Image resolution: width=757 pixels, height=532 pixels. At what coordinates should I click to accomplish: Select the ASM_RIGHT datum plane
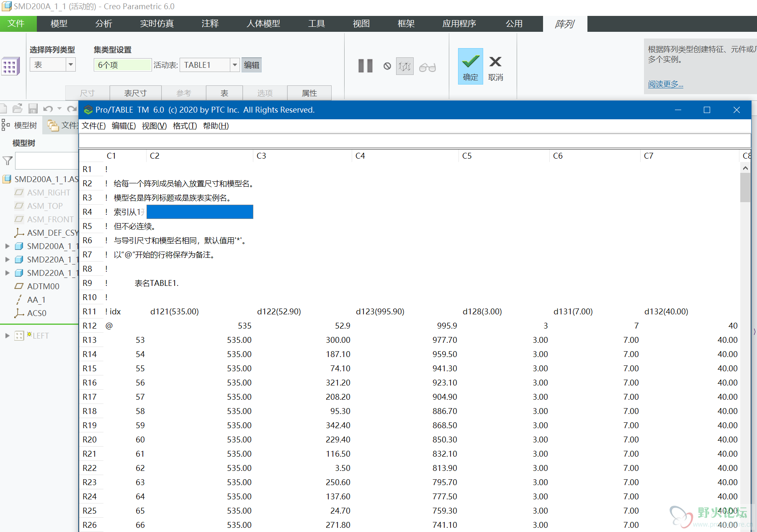(x=43, y=193)
